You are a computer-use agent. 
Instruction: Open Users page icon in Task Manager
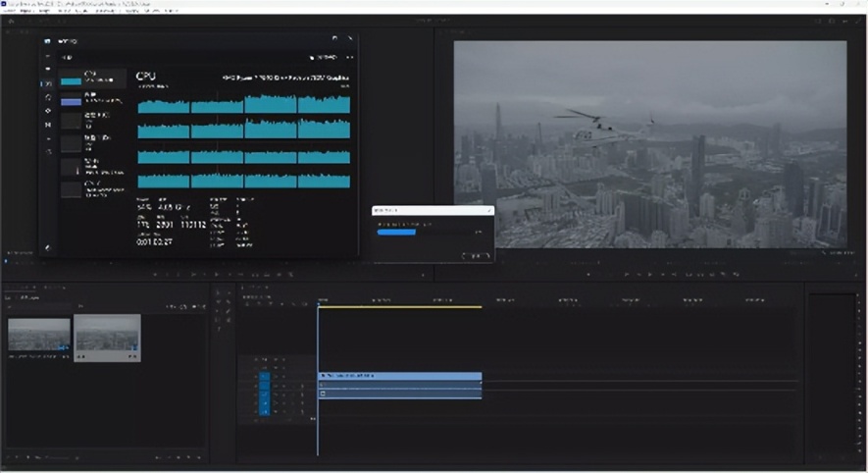click(x=48, y=125)
